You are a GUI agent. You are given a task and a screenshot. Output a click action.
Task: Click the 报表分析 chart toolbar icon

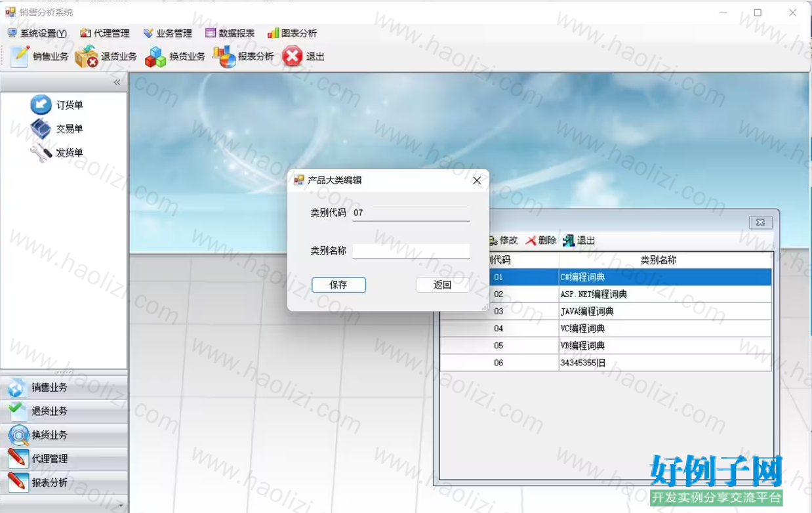224,57
